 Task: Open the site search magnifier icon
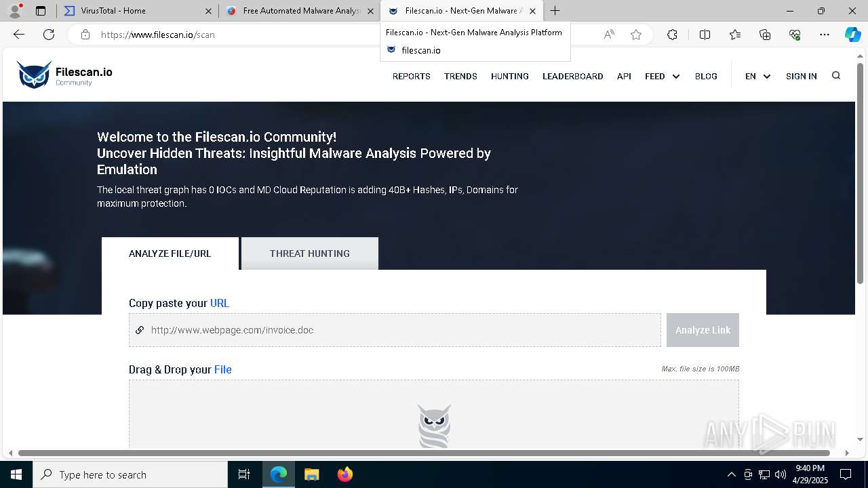(836, 75)
